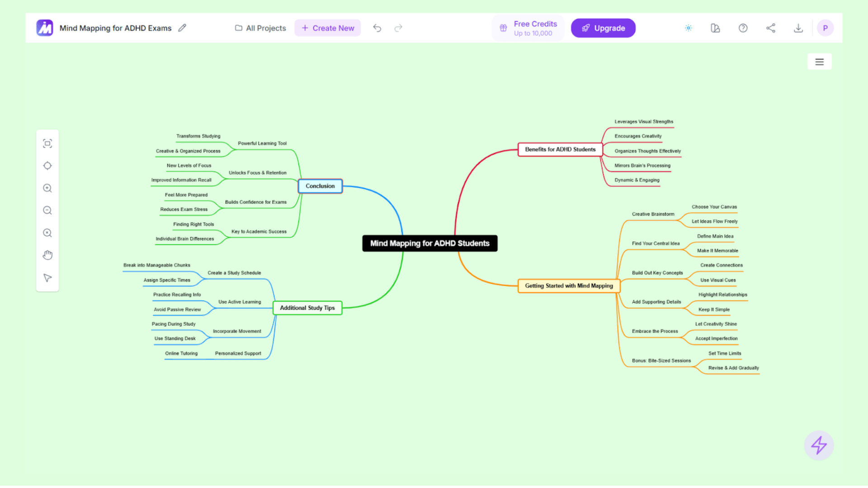Select the Mind Mapping for ADHD Students node
Viewport: 868px width, 488px height.
429,243
